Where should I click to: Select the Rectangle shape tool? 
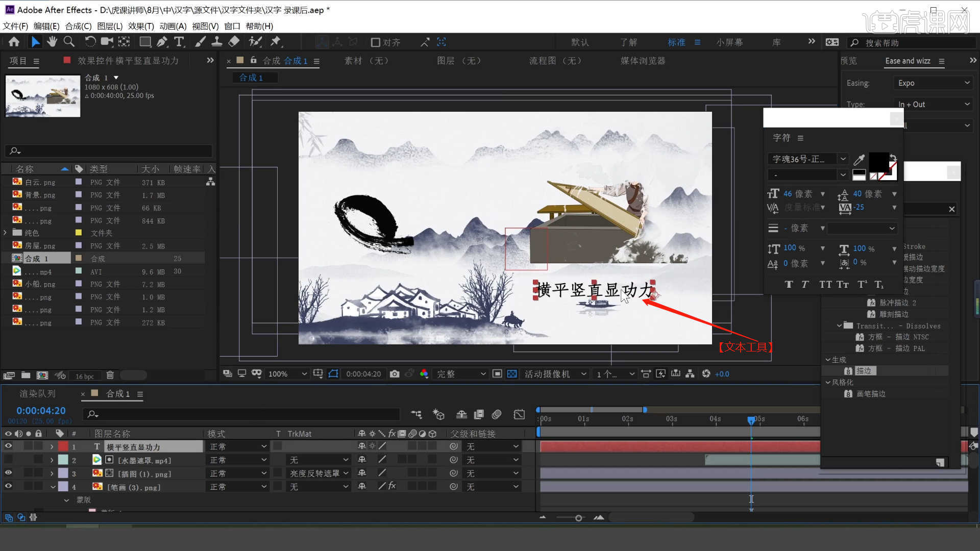[x=145, y=42]
